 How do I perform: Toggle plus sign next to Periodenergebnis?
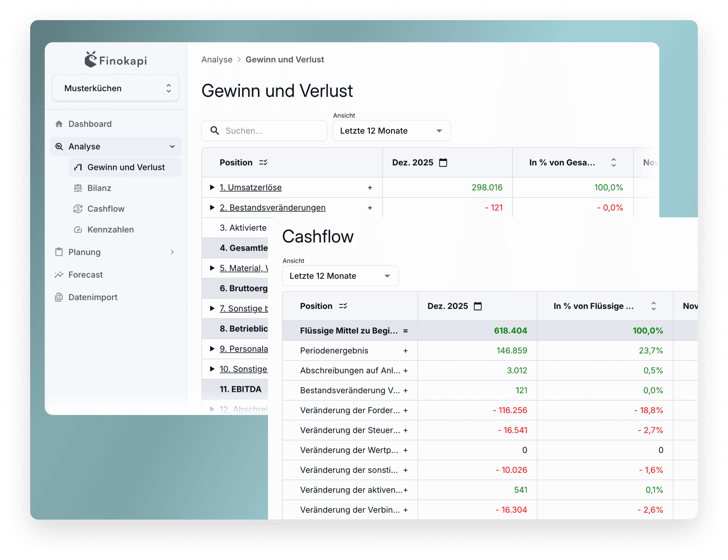coord(405,351)
